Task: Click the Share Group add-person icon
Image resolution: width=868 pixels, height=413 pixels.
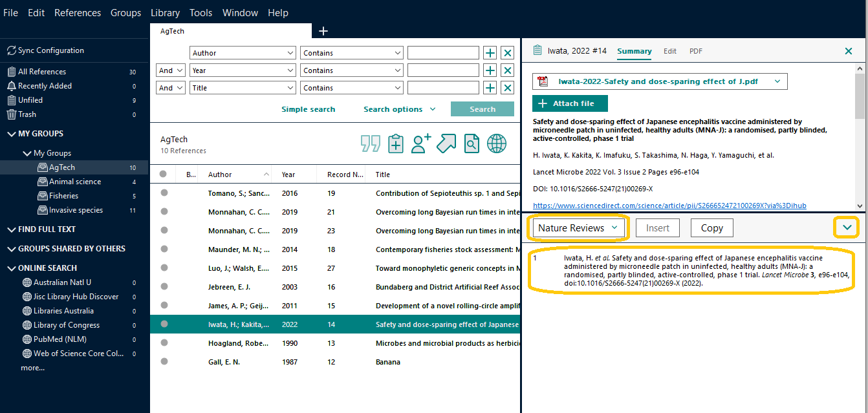Action: tap(421, 143)
